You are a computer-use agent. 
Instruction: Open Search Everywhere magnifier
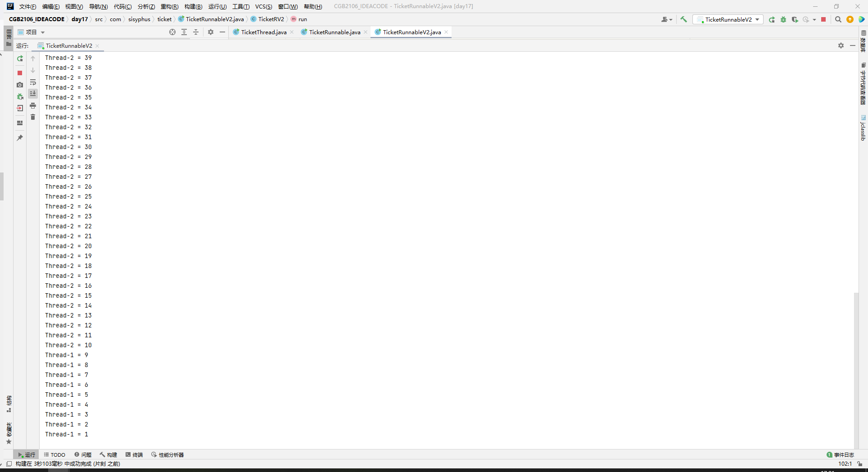pyautogui.click(x=838, y=19)
